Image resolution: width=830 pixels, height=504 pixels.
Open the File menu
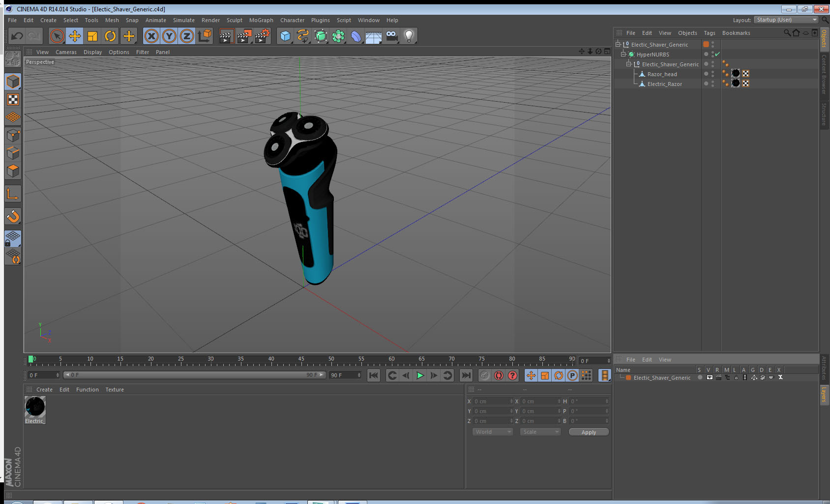[x=12, y=20]
